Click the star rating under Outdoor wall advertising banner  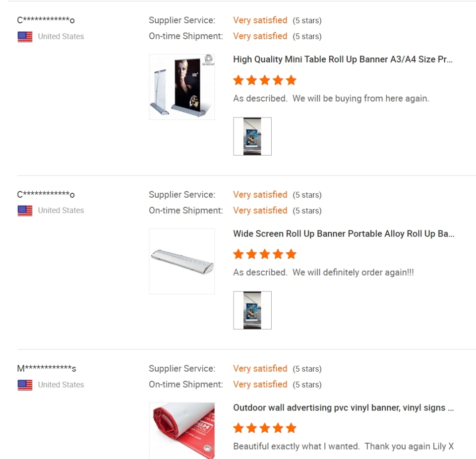pyautogui.click(x=264, y=428)
